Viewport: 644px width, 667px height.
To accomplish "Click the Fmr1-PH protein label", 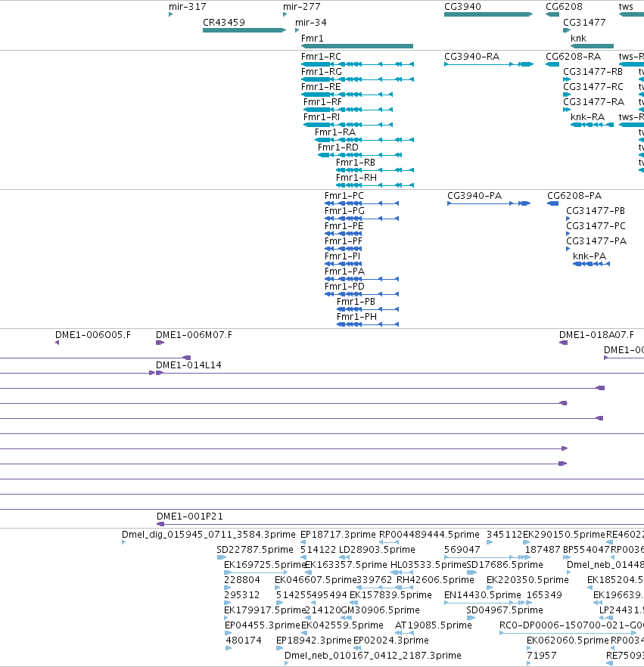I will (356, 316).
